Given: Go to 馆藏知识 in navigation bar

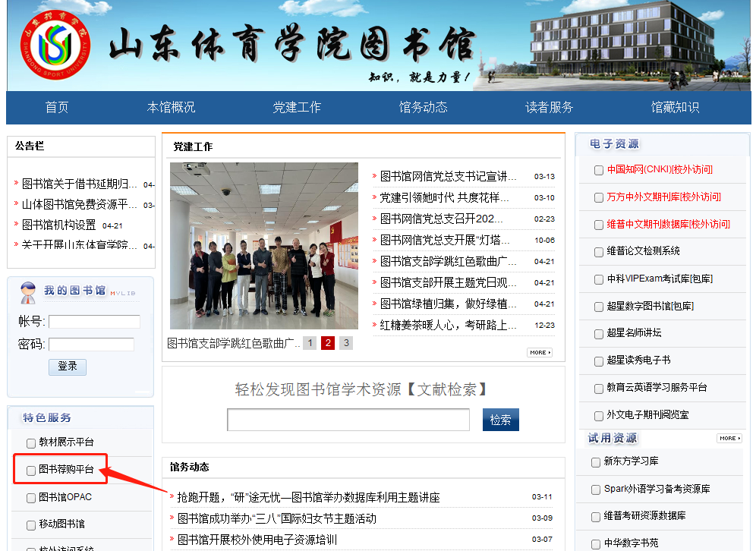Looking at the screenshot, I should 675,108.
